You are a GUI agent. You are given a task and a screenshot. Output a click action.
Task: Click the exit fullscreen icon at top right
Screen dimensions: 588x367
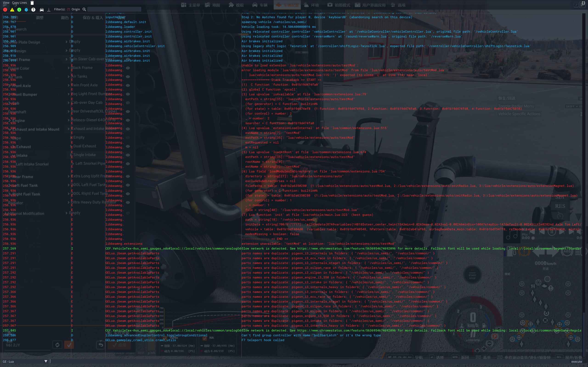click(583, 3)
